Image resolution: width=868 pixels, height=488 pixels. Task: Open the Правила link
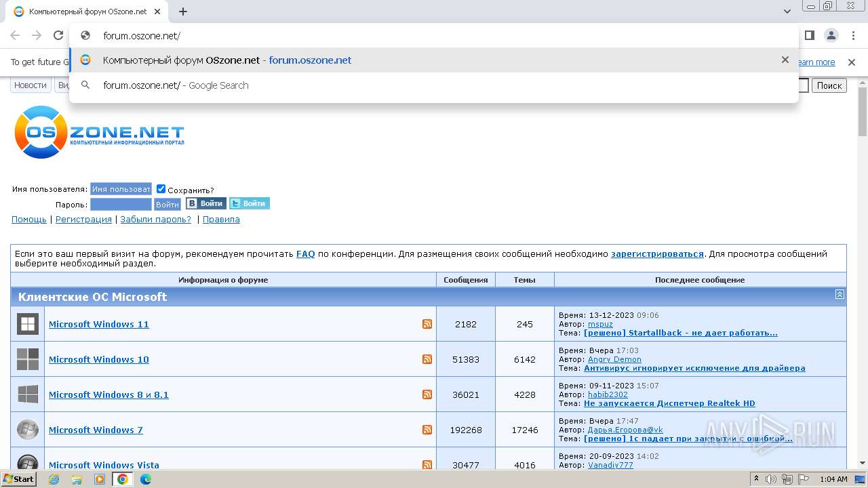(x=221, y=220)
